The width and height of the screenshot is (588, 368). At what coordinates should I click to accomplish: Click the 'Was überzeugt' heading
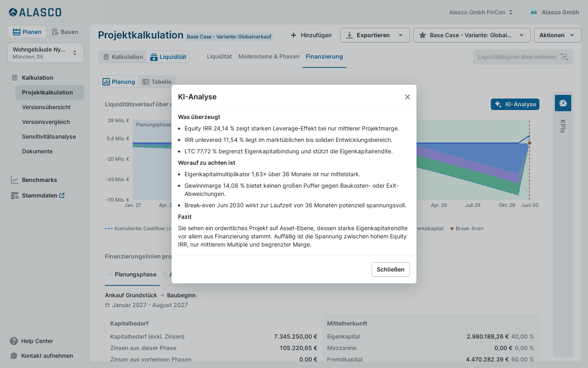coord(199,117)
